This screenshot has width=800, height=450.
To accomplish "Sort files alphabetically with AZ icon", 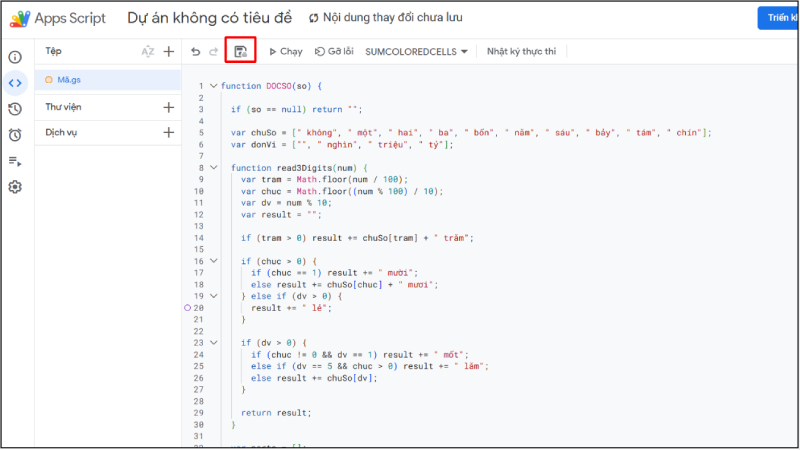I will (x=147, y=52).
